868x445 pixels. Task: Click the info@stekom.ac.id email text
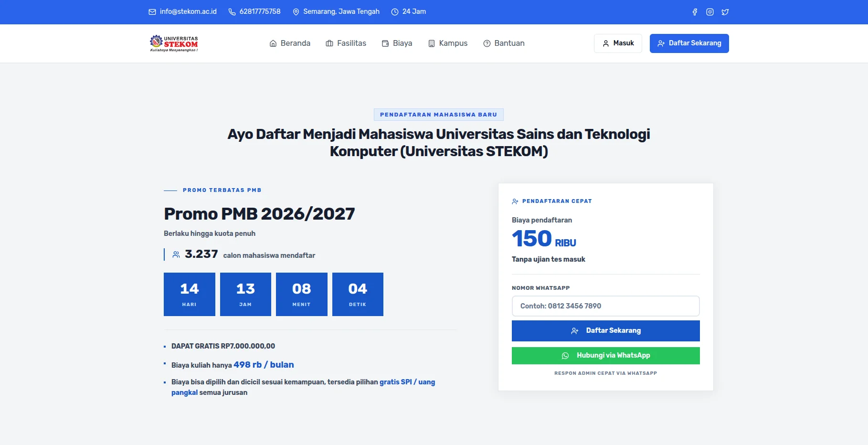pos(188,11)
